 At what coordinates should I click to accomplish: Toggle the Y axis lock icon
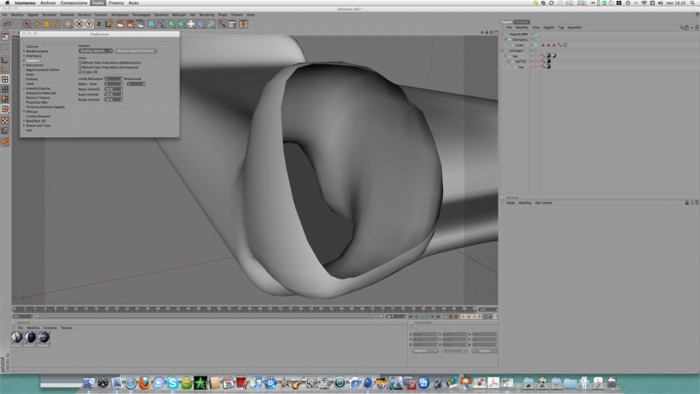tap(89, 24)
